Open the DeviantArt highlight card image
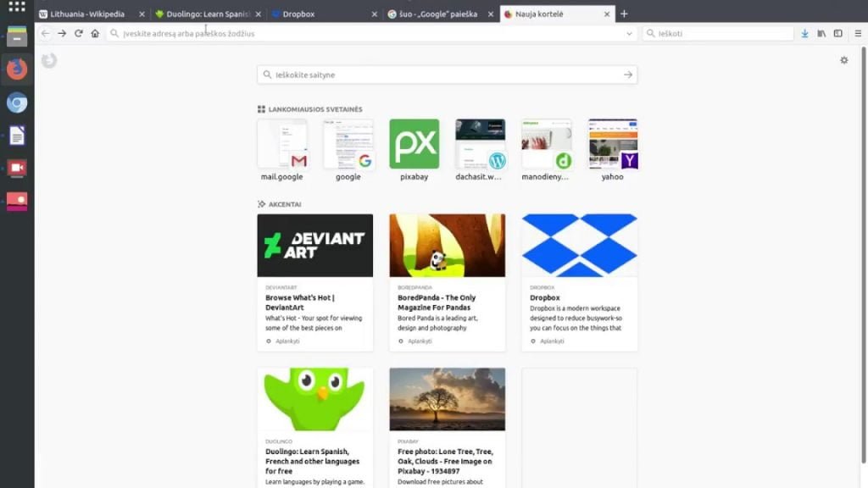The height and width of the screenshot is (488, 868). [x=315, y=246]
